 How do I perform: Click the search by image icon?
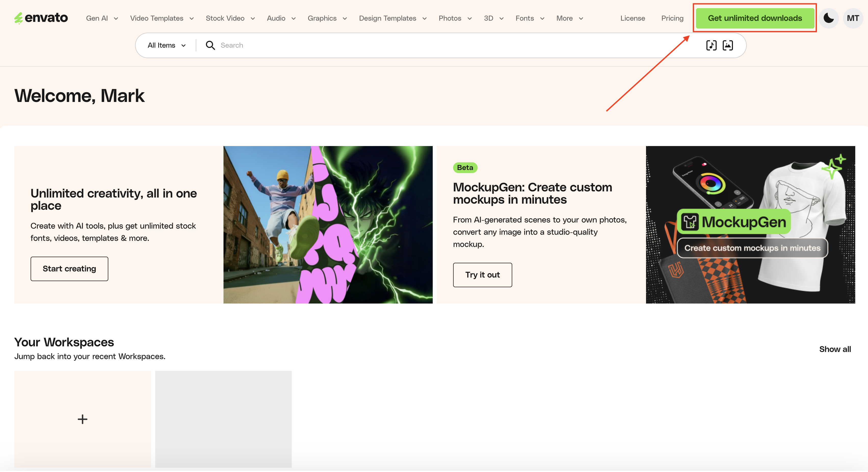tap(728, 45)
